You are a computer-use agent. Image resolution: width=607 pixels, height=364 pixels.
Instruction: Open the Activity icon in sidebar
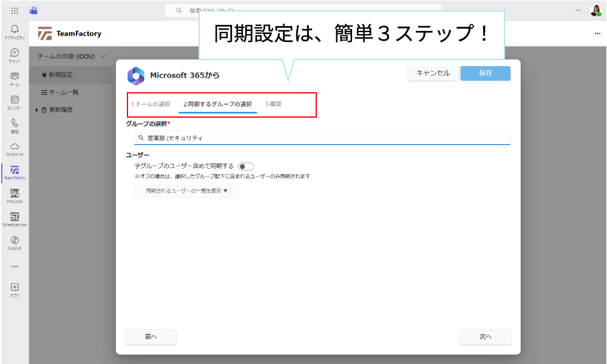pyautogui.click(x=15, y=32)
